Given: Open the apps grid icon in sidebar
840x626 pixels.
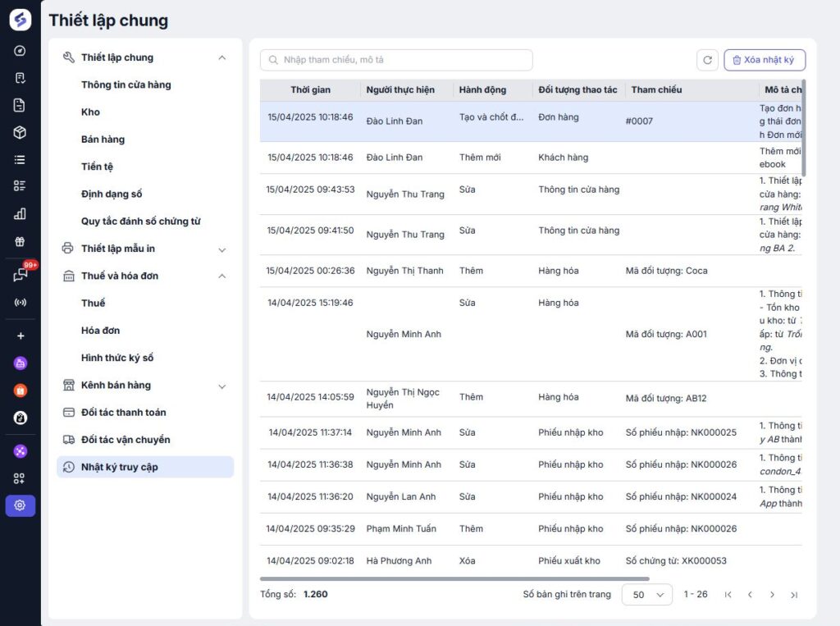Looking at the screenshot, I should point(20,478).
